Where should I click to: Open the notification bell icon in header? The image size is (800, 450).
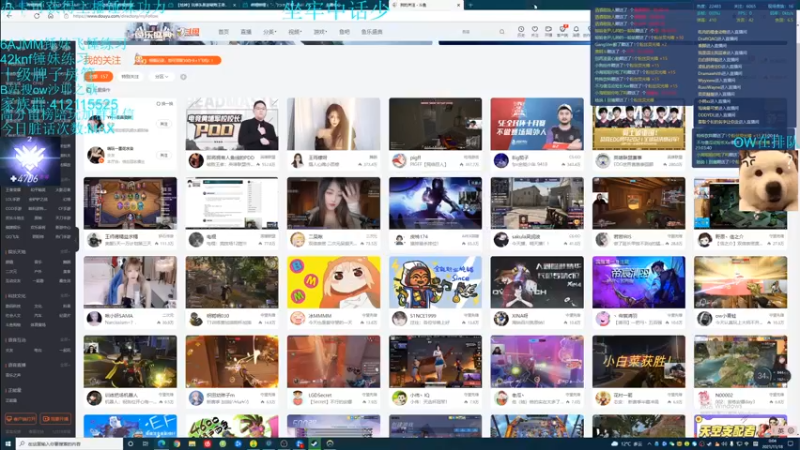coord(576,30)
